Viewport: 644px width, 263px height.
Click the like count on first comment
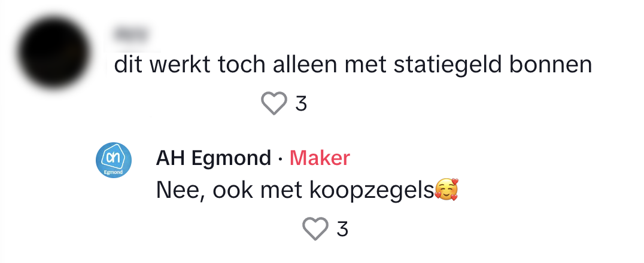pos(302,103)
